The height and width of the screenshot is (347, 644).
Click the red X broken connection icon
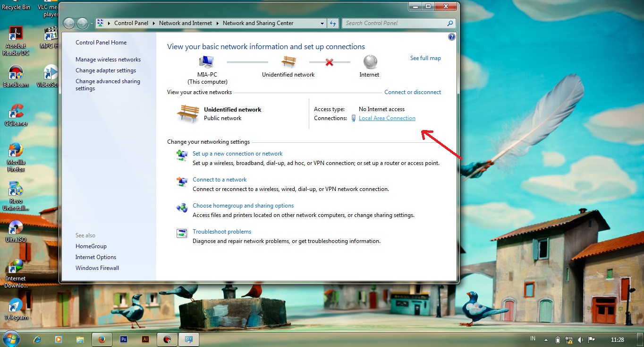point(330,62)
